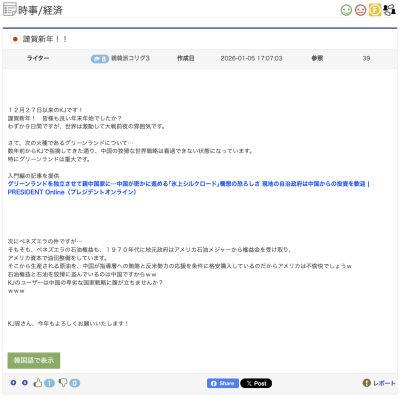Viewport: 400px width, 397px height.
Task: Click the yellow F coin icon
Action: (375, 10)
